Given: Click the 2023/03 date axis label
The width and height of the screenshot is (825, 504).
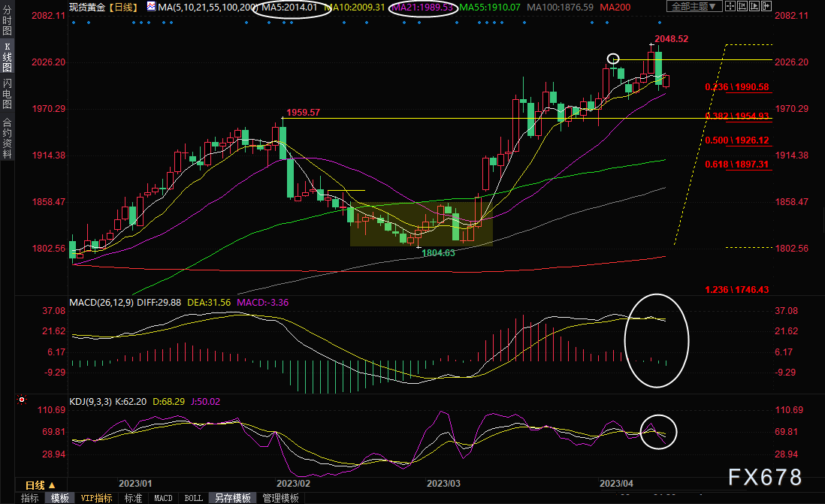Looking at the screenshot, I should tap(443, 484).
